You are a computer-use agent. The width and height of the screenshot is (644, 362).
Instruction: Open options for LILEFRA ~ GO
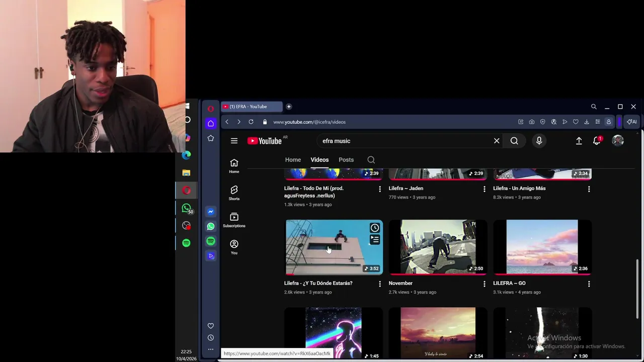589,284
